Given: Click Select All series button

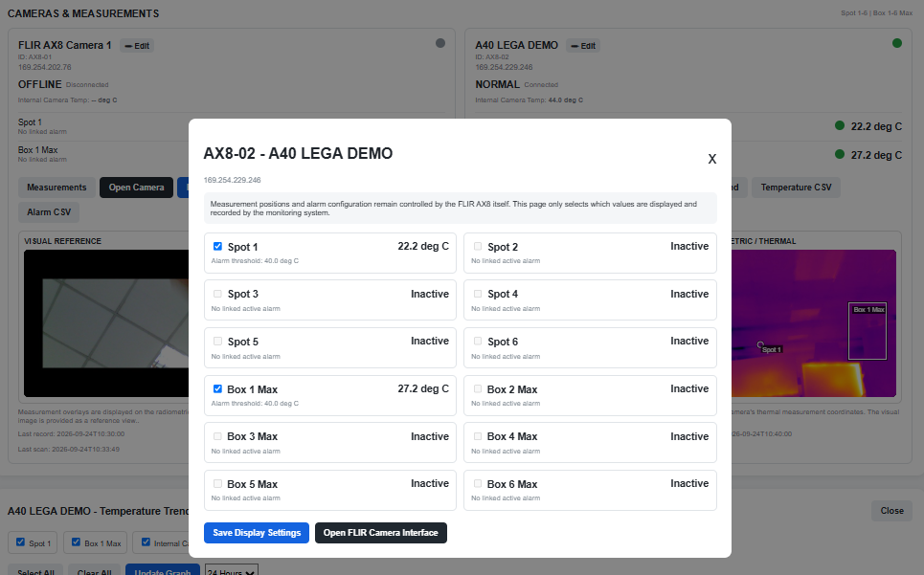Looking at the screenshot, I should click(36, 571).
